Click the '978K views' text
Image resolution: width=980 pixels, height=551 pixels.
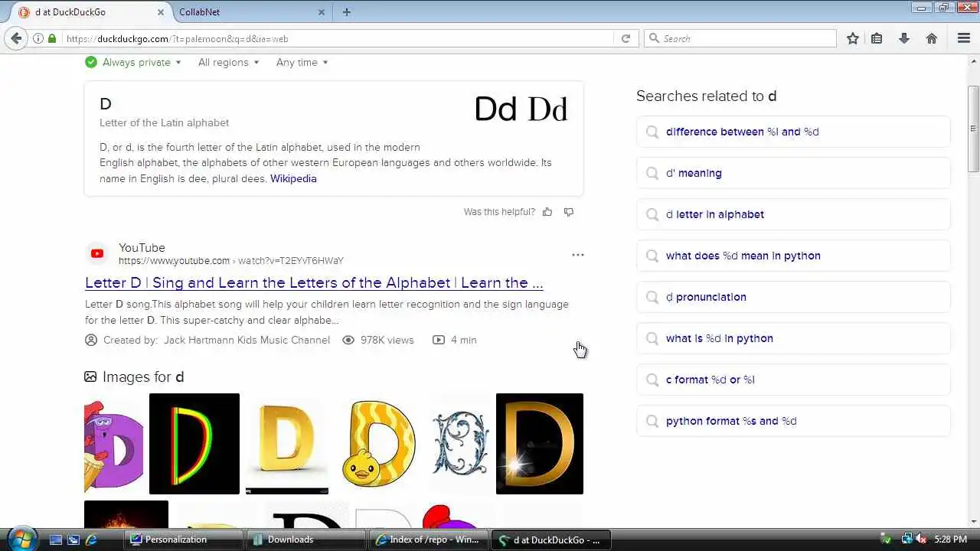[x=387, y=340]
